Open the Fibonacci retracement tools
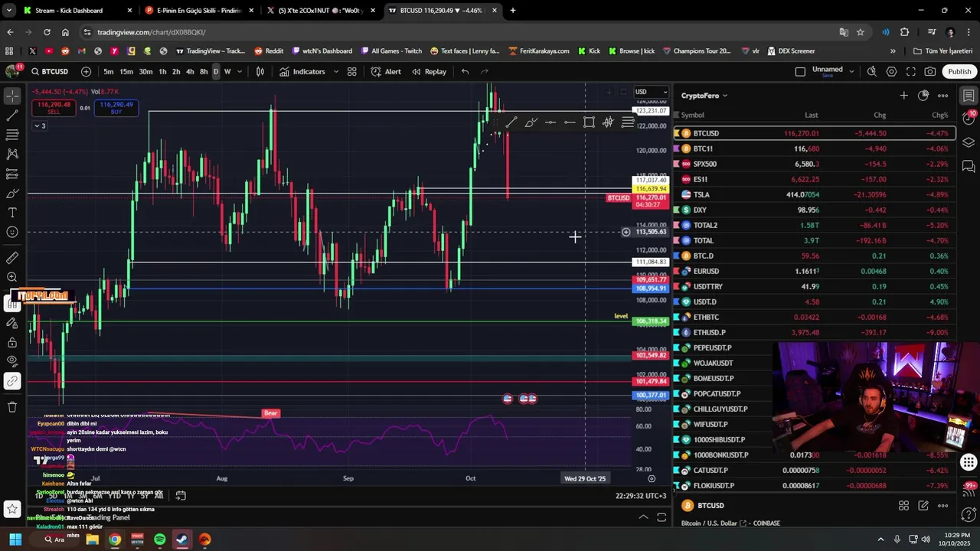 [x=12, y=135]
